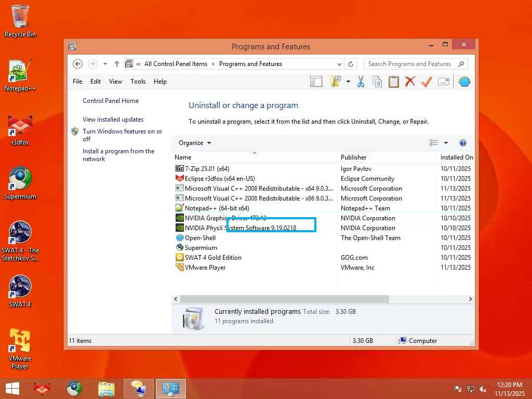Click the red X Delete toolbar icon
The image size is (532, 399).
click(410, 82)
